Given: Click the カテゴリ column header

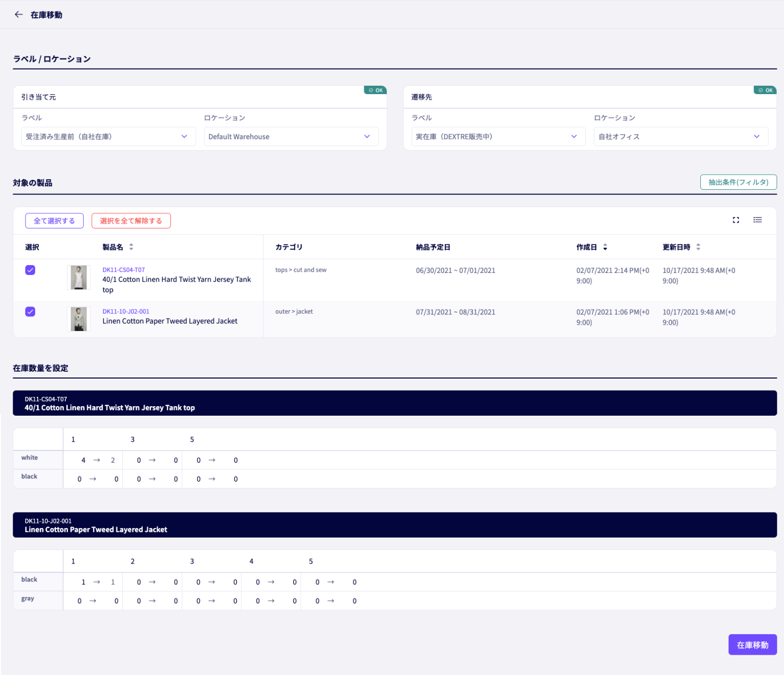Looking at the screenshot, I should 289,247.
